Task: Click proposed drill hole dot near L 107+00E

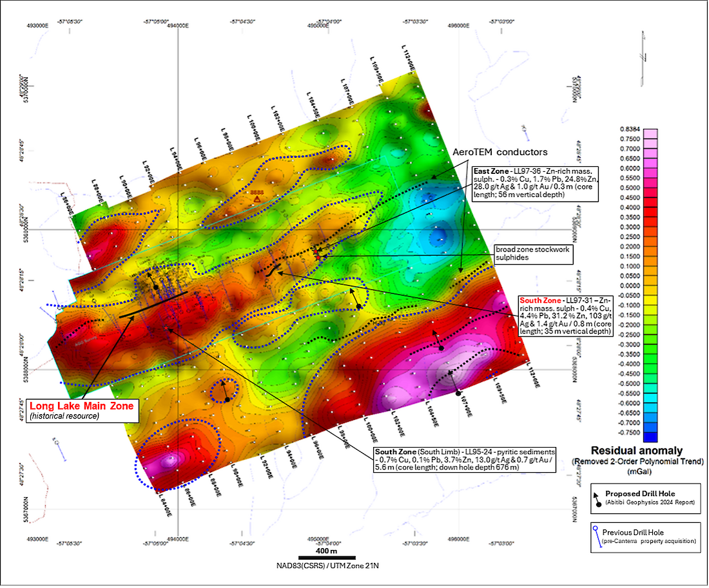Action: tap(457, 392)
